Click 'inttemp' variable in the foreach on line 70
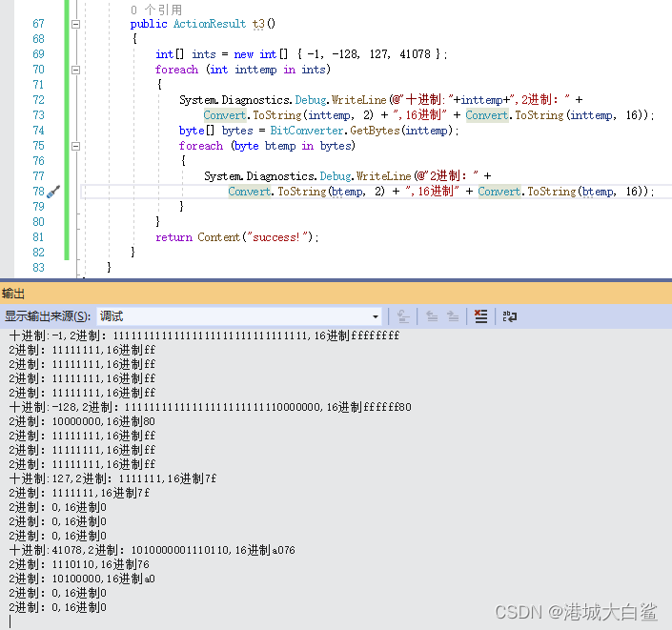Image resolution: width=672 pixels, height=630 pixels. tap(255, 70)
